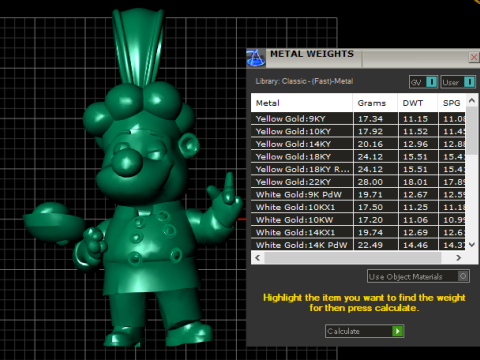Click the 19.74 grams cell
The width and height of the screenshot is (480, 360).
pyautogui.click(x=375, y=233)
